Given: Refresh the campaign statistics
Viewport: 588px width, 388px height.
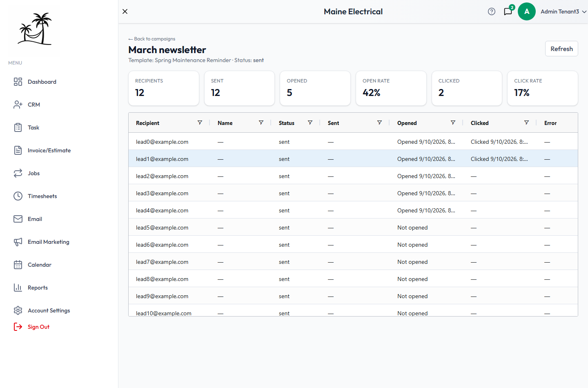Looking at the screenshot, I should coord(561,49).
